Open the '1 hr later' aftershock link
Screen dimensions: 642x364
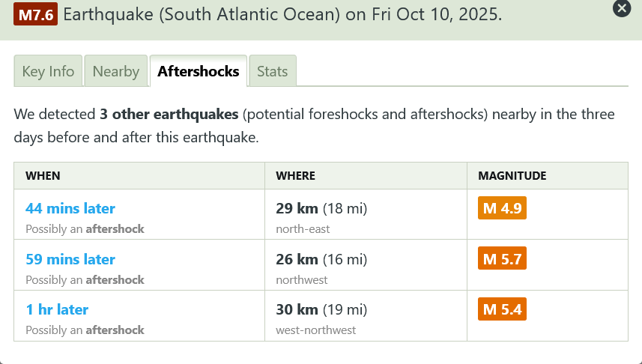click(57, 309)
